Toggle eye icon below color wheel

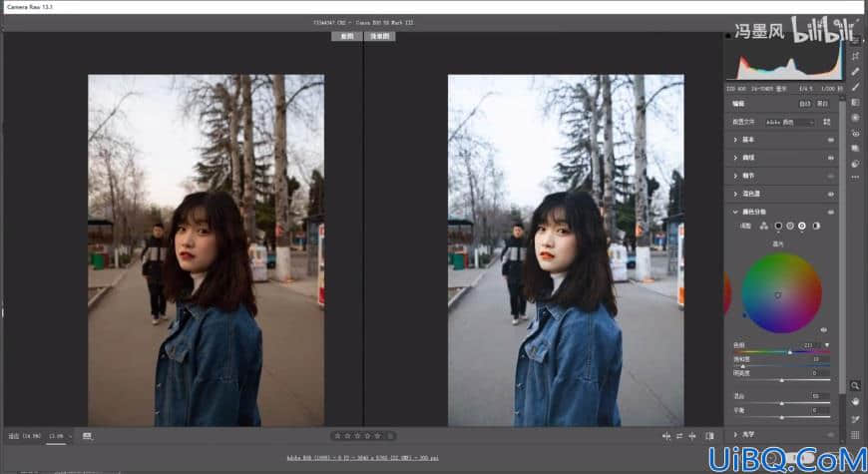point(824,330)
